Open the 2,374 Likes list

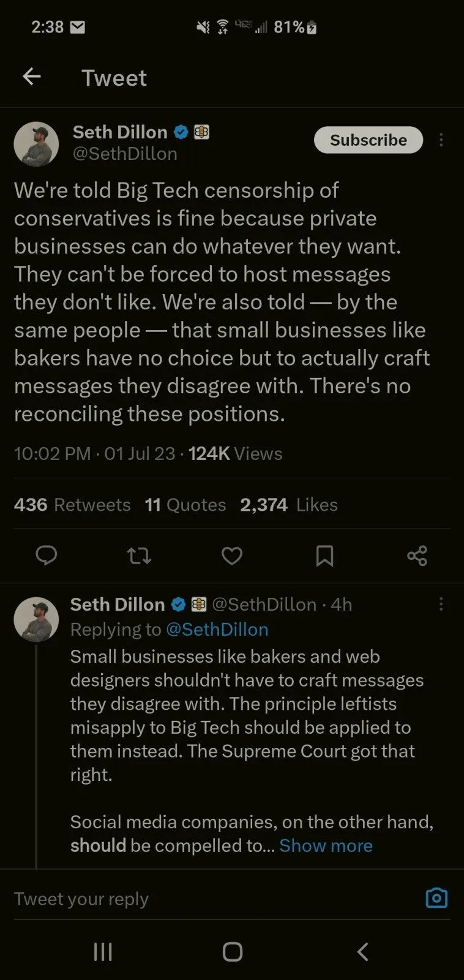(289, 505)
